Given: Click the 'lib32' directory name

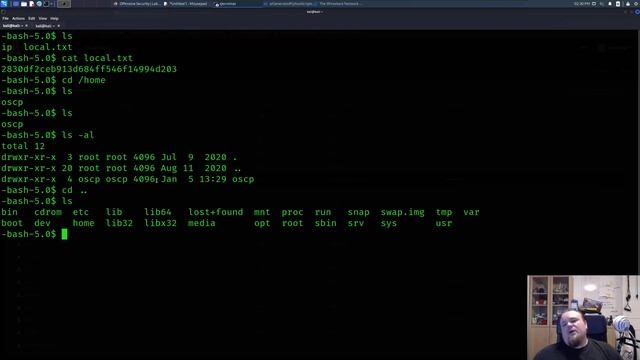Looking at the screenshot, I should point(119,223).
